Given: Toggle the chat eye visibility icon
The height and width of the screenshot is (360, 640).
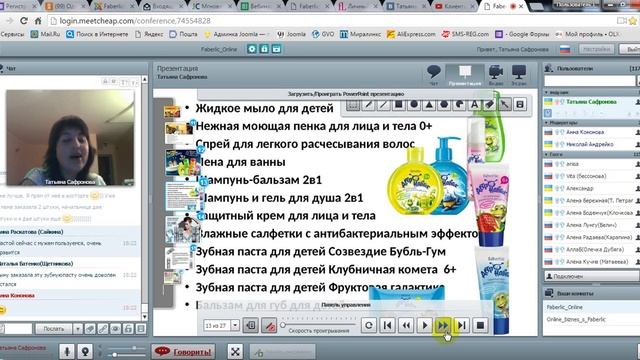Looking at the screenshot, I should click(116, 329).
